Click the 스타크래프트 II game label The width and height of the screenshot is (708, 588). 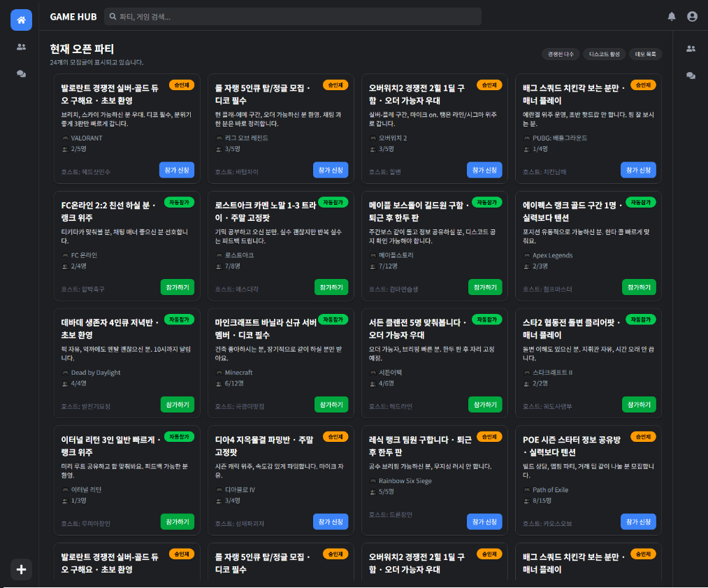pos(553,373)
